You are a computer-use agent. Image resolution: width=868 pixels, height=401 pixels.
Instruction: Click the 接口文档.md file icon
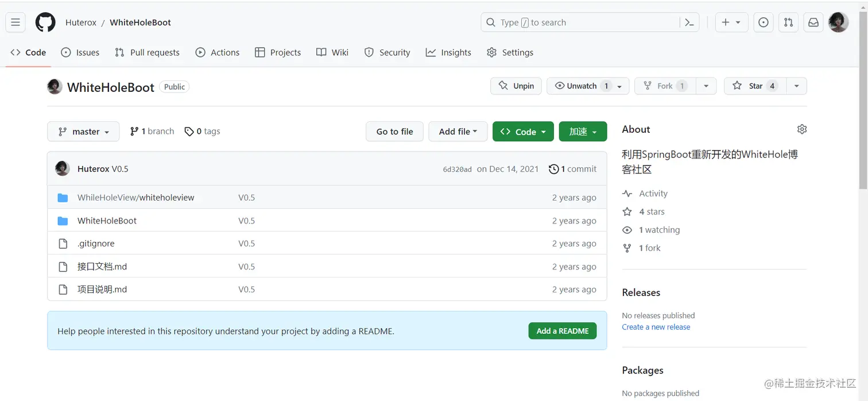click(63, 267)
